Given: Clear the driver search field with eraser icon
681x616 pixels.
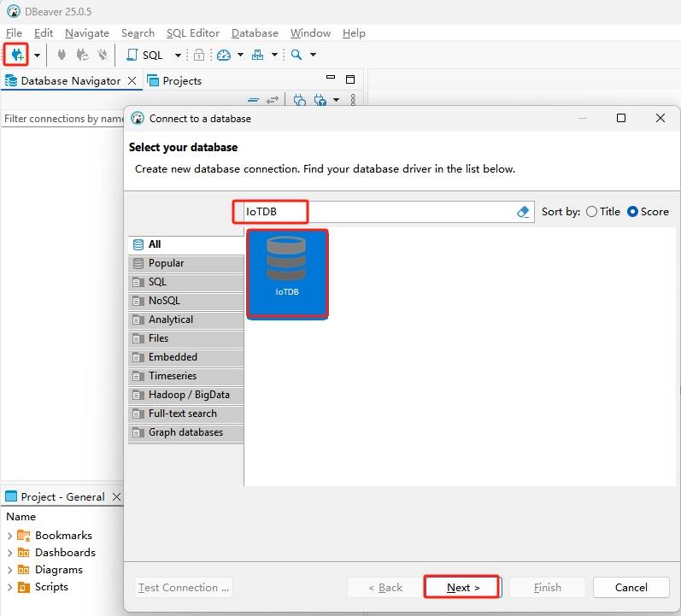Looking at the screenshot, I should [x=524, y=212].
